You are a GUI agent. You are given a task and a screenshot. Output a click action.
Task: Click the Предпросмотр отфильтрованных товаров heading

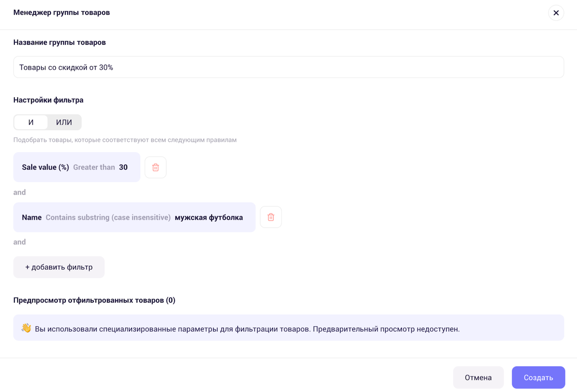[x=94, y=300]
